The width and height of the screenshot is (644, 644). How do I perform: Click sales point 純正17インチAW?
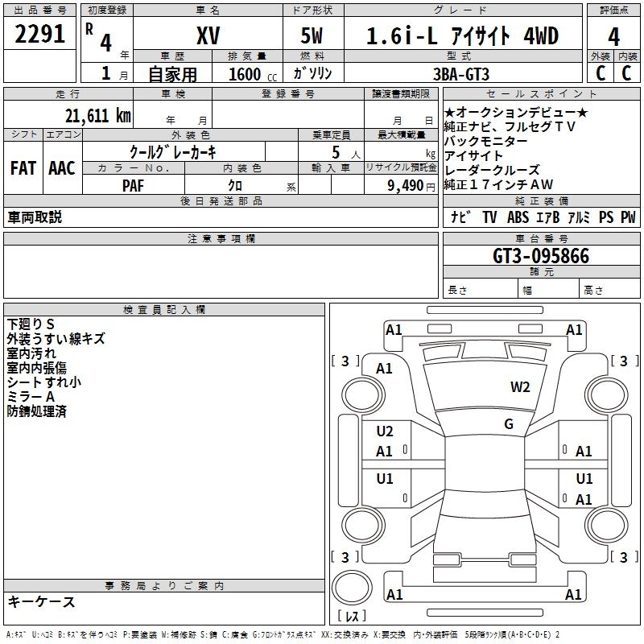pyautogui.click(x=498, y=184)
